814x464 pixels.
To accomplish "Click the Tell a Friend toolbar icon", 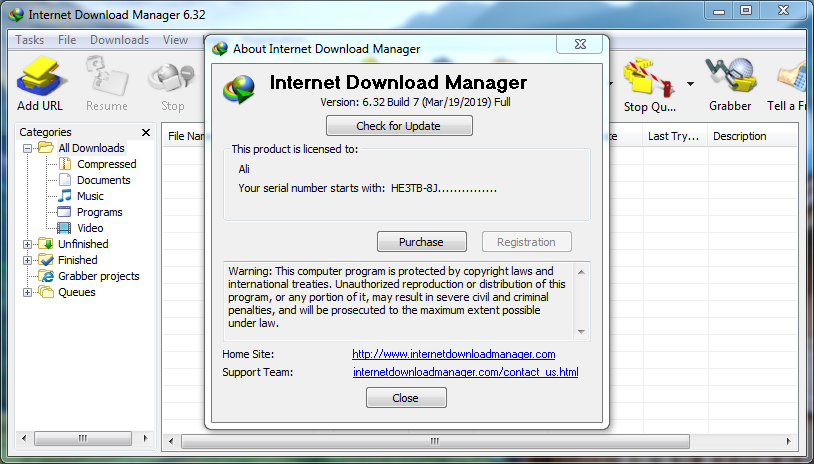I will tap(792, 77).
